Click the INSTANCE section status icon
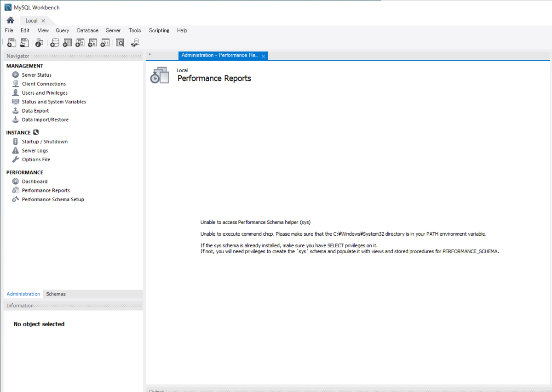Screen dimensions: 552x392 coord(36,132)
